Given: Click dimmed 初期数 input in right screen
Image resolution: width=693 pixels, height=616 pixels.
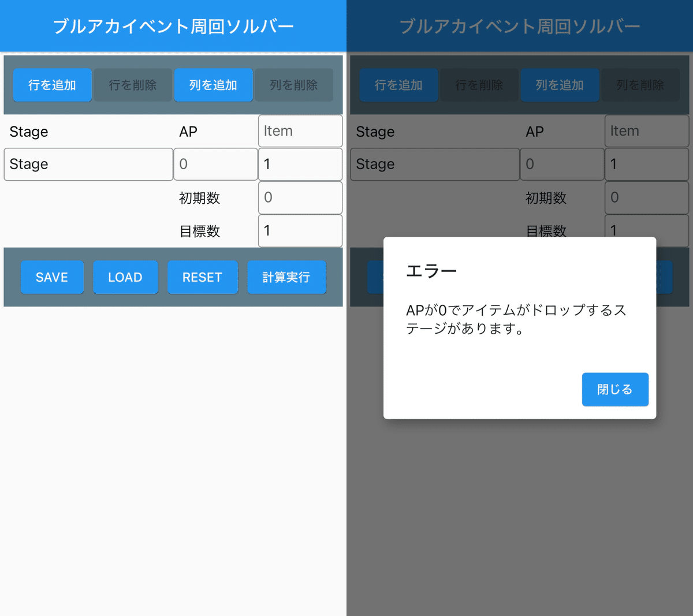Looking at the screenshot, I should click(647, 197).
